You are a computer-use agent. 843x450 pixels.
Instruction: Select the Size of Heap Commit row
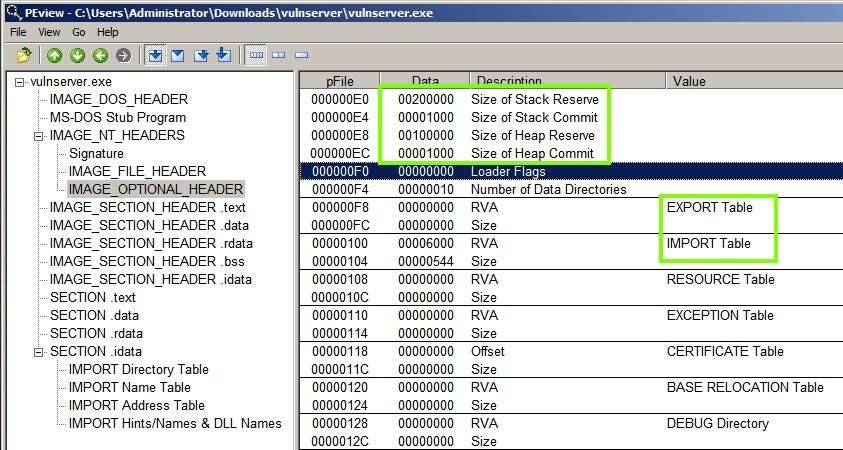click(571, 153)
